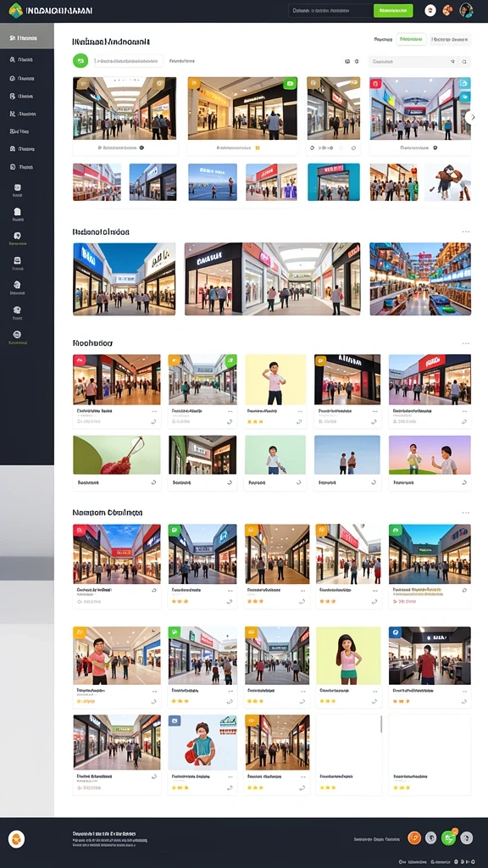Toggle the green badge on second large mall thumbnail
This screenshot has width=488, height=868.
pos(290,84)
